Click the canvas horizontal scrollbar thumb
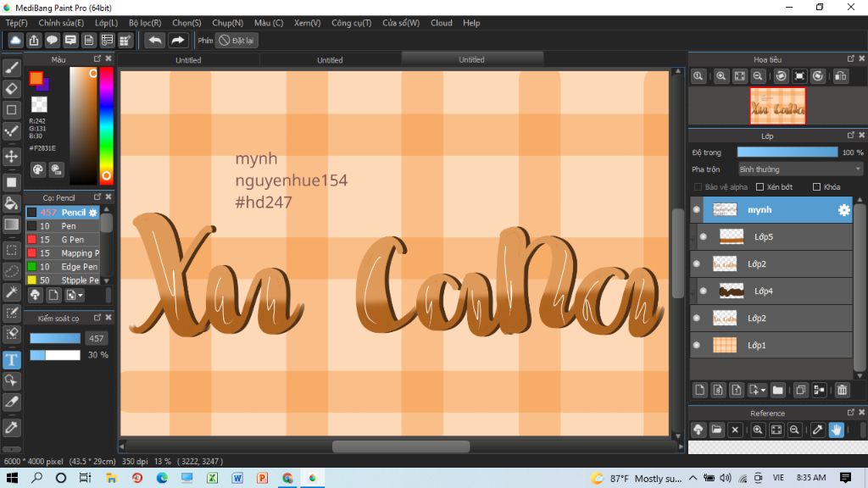The height and width of the screenshot is (488, 868). click(401, 446)
